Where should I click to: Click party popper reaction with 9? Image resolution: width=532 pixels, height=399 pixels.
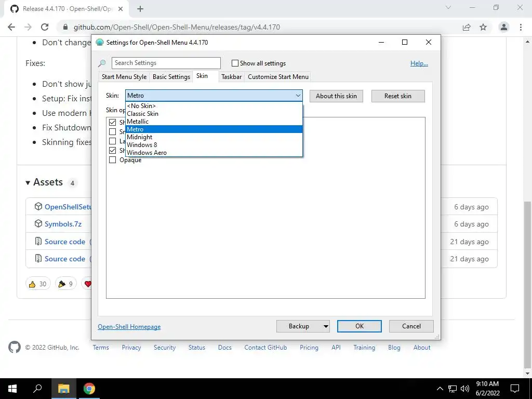point(65,284)
